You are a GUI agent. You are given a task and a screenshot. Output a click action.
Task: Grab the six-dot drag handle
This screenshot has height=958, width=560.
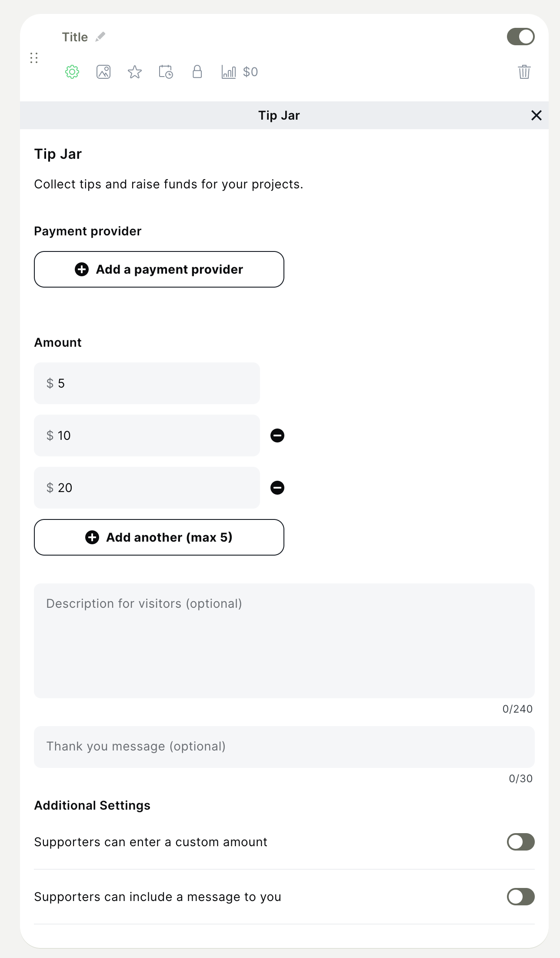[34, 58]
